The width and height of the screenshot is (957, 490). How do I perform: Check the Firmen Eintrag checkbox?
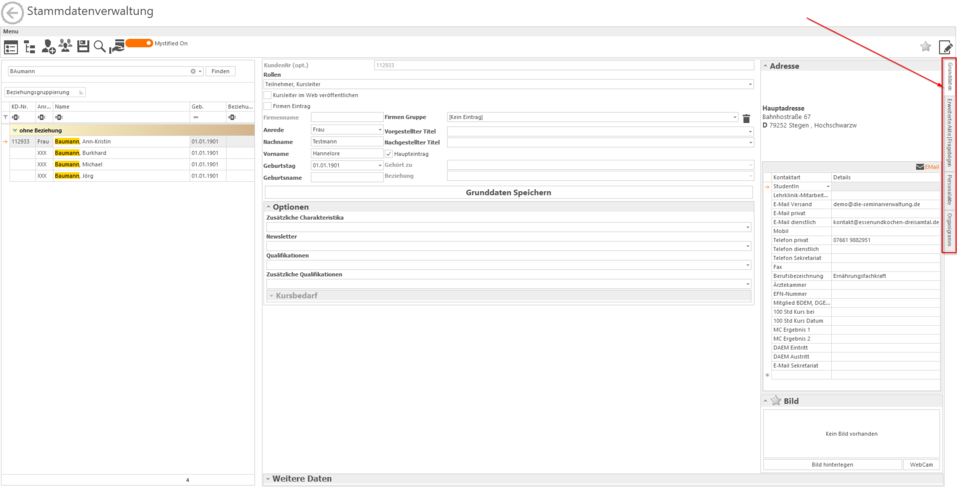(267, 106)
